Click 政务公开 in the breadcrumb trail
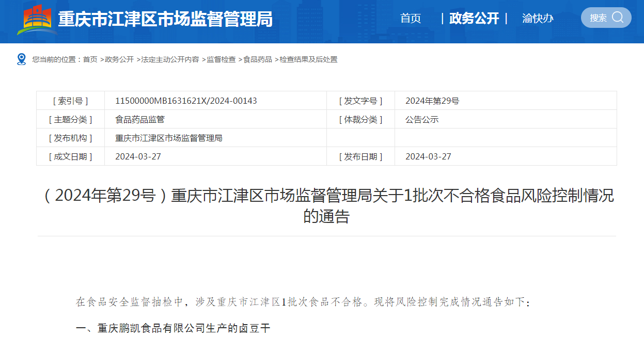The image size is (644, 337). [119, 59]
